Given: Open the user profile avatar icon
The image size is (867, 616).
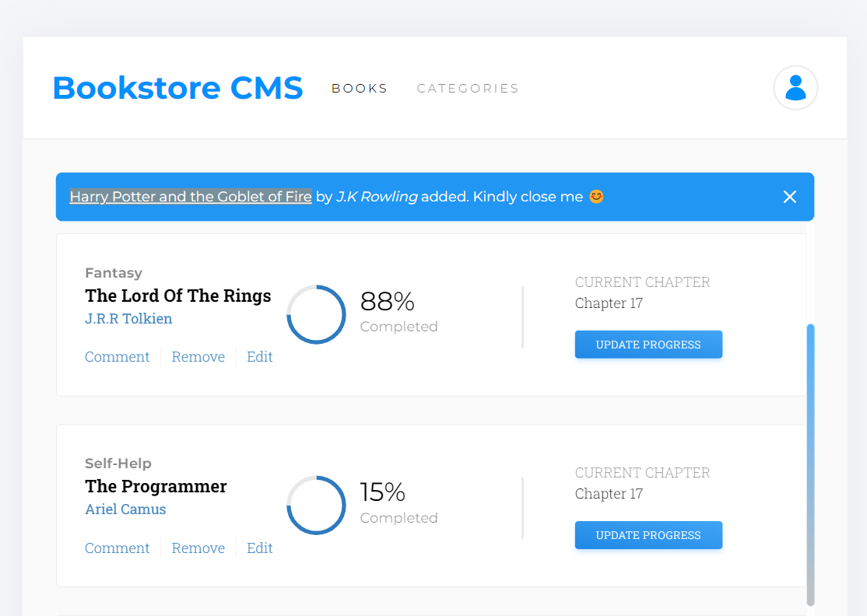Looking at the screenshot, I should 795,88.
